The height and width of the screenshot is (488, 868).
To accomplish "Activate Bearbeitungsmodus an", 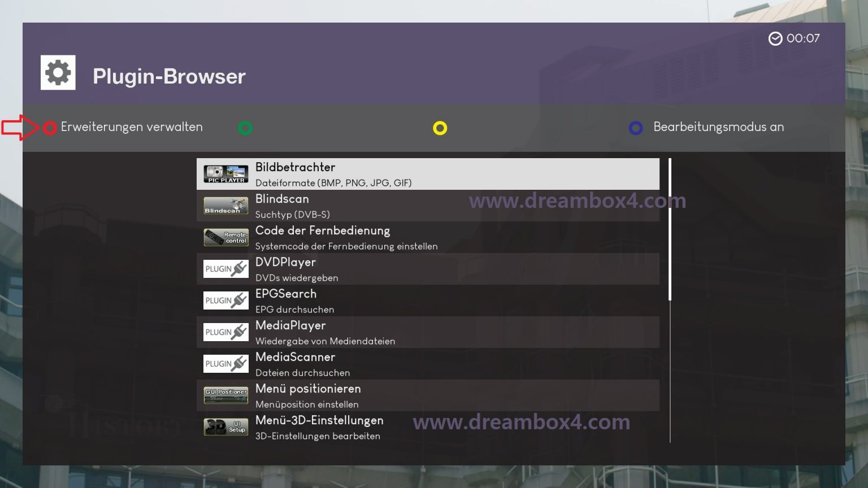I will pyautogui.click(x=719, y=127).
